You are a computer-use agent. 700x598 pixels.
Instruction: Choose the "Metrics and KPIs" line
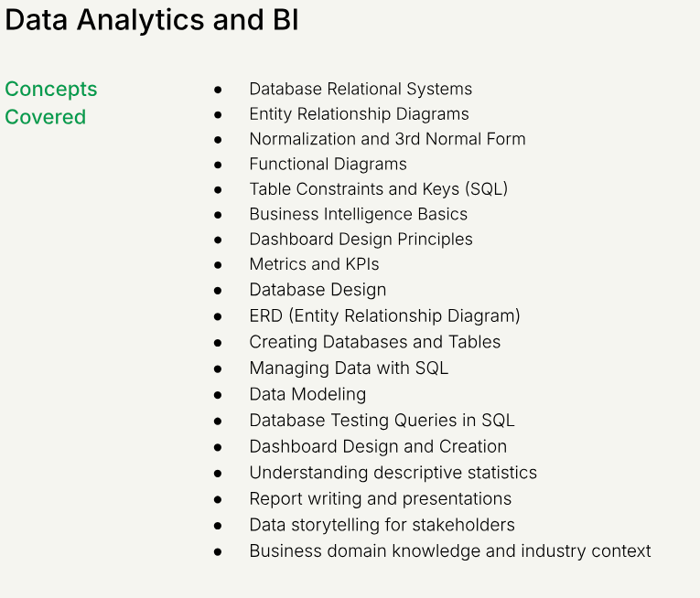(314, 264)
